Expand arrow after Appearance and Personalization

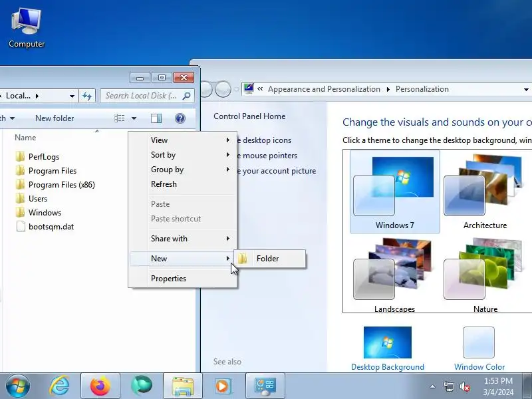388,89
